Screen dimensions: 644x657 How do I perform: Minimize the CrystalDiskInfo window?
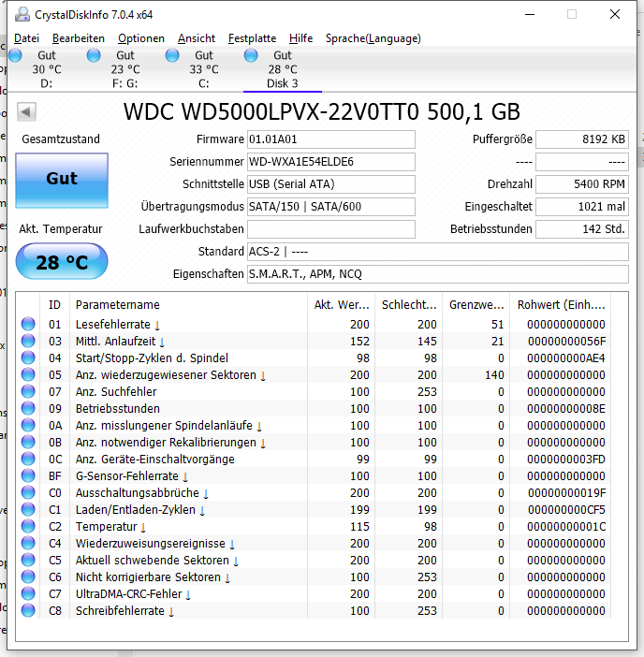click(x=530, y=15)
